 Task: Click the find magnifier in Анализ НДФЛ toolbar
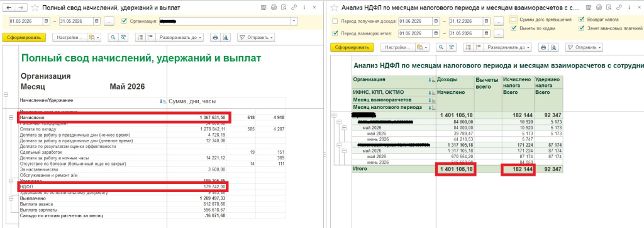click(x=441, y=47)
